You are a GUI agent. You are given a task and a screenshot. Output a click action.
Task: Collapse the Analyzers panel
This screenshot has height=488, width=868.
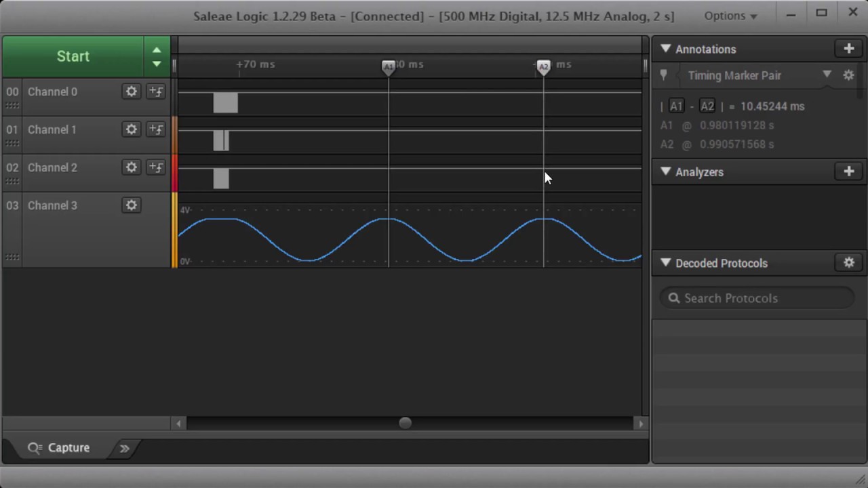click(x=666, y=171)
